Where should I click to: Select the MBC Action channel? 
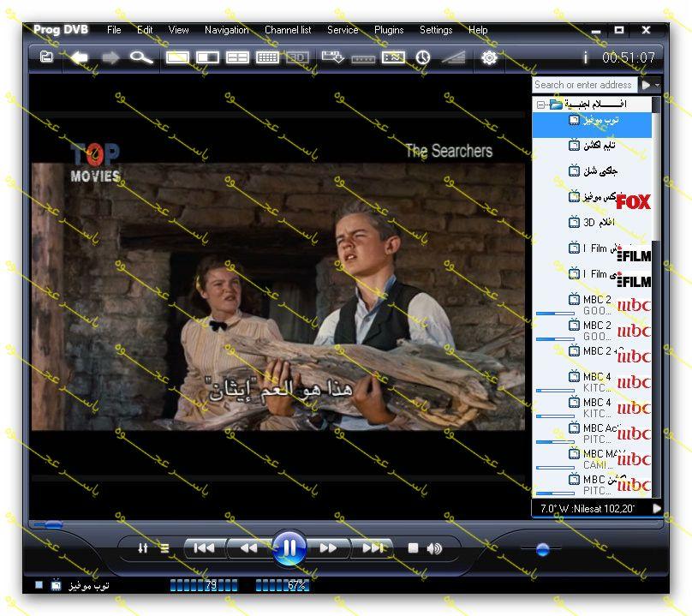click(x=592, y=433)
